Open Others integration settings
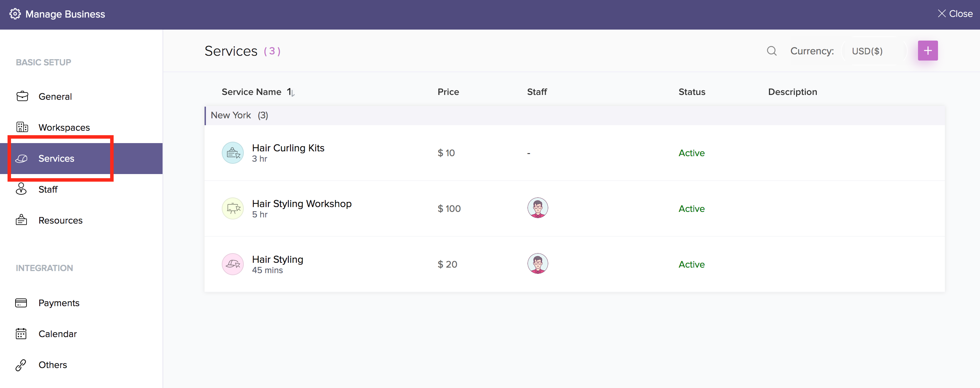The width and height of the screenshot is (980, 388). 52,365
